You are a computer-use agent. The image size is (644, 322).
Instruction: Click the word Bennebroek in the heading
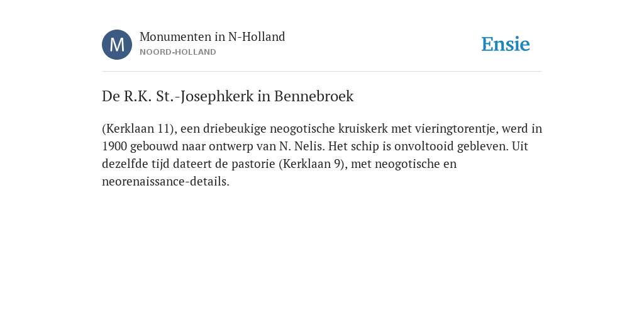314,96
